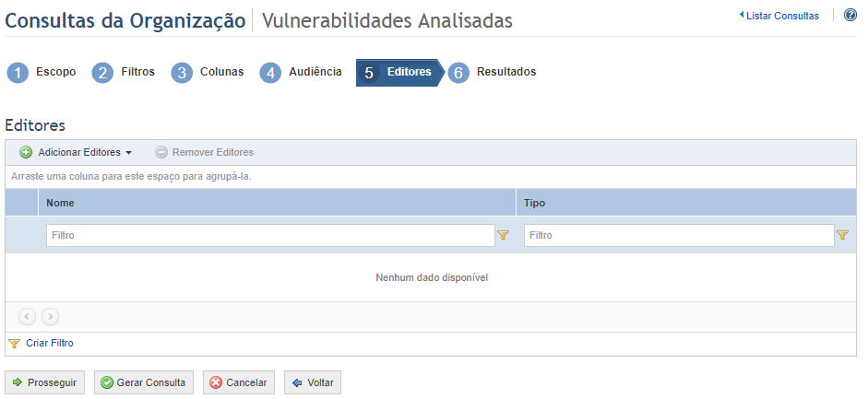Click the Vulnerabilidades Analisadas title
868x399 pixels.
pyautogui.click(x=386, y=20)
